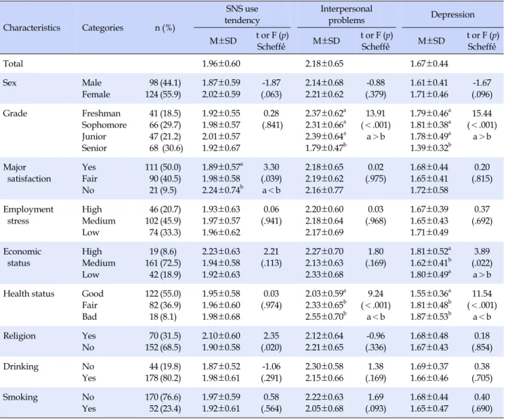Select the Total depression value 1.67±0.44
The height and width of the screenshot is (420, 510).
[429, 63]
